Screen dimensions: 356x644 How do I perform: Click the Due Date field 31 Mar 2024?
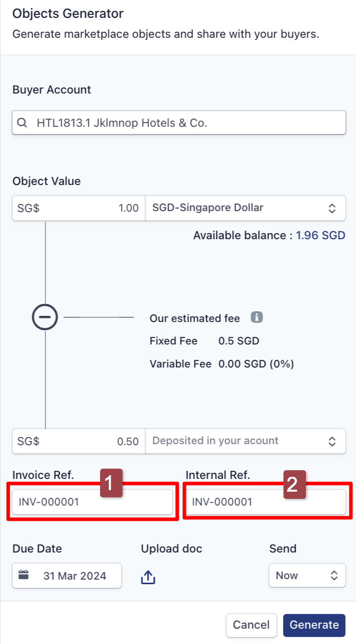[67, 576]
